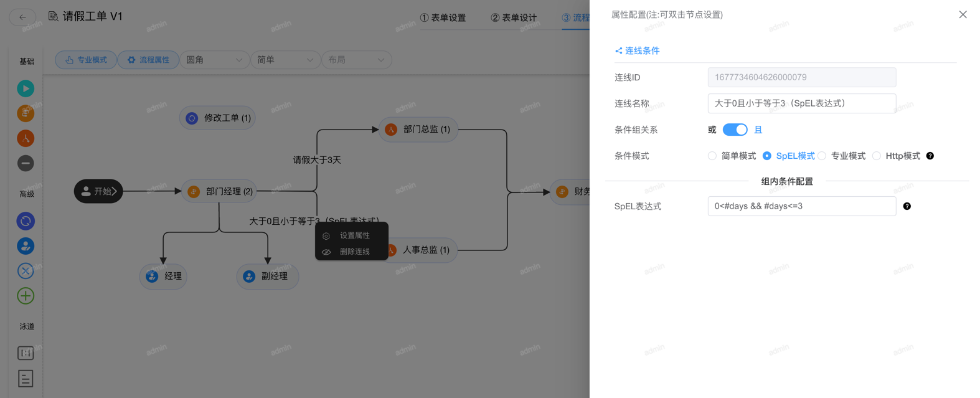Select the 简单模式 radio button
The width and height of the screenshot is (980, 398).
coord(712,156)
